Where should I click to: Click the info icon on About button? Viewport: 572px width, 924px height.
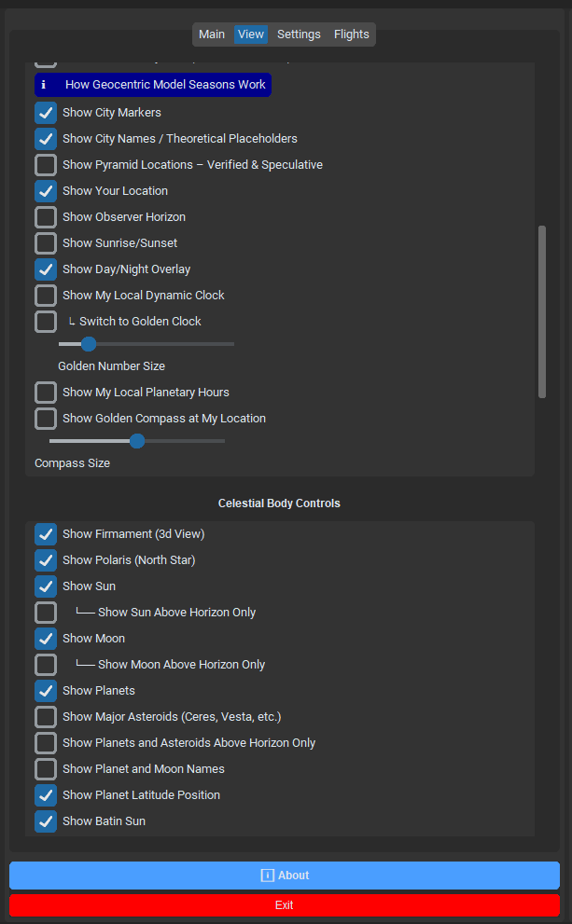[267, 876]
